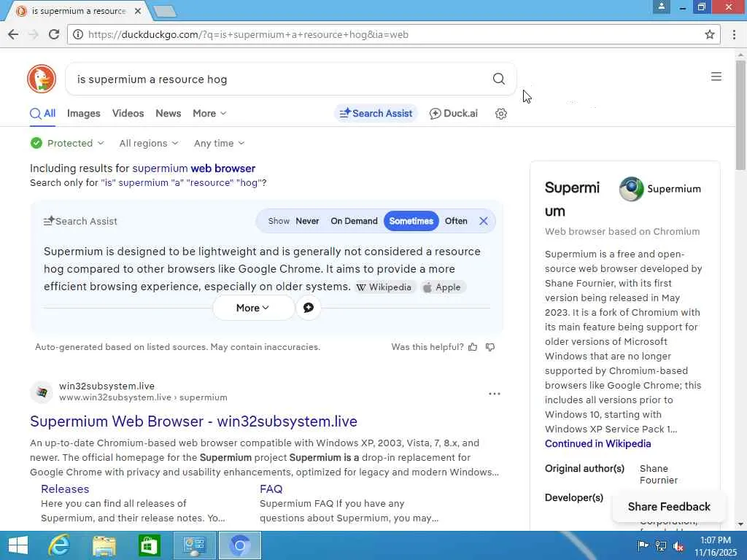Open the FAQ sitelink
This screenshot has height=560, width=747.
click(271, 489)
